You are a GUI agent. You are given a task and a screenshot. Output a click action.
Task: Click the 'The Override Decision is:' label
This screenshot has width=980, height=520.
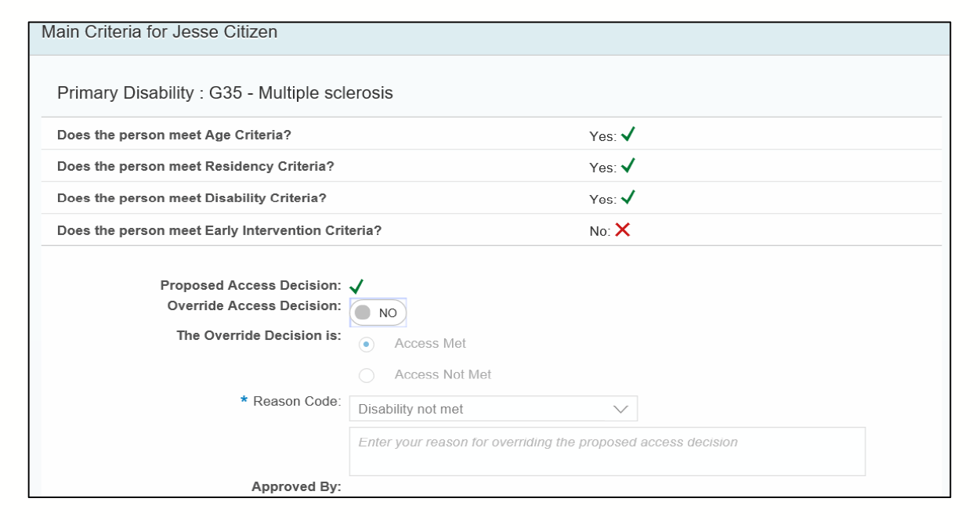coord(259,336)
